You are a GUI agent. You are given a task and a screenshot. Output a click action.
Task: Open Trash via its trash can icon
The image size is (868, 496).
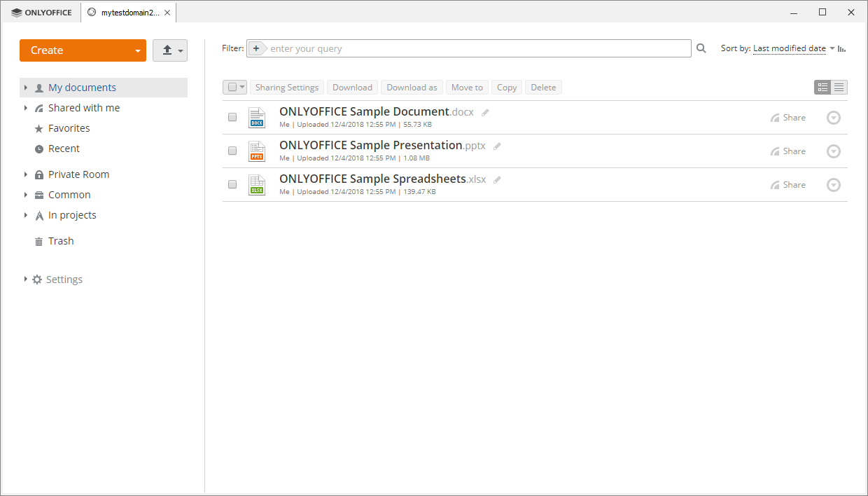point(38,240)
